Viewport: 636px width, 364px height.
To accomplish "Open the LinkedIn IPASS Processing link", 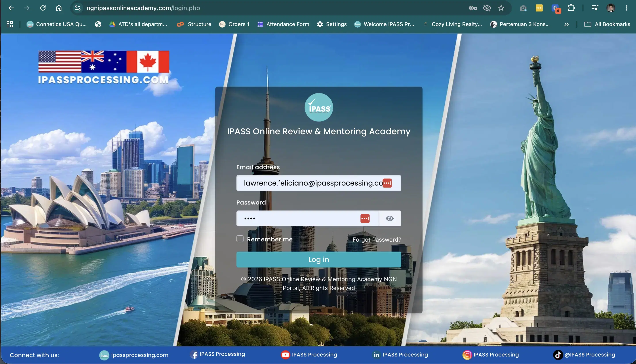I will [400, 355].
